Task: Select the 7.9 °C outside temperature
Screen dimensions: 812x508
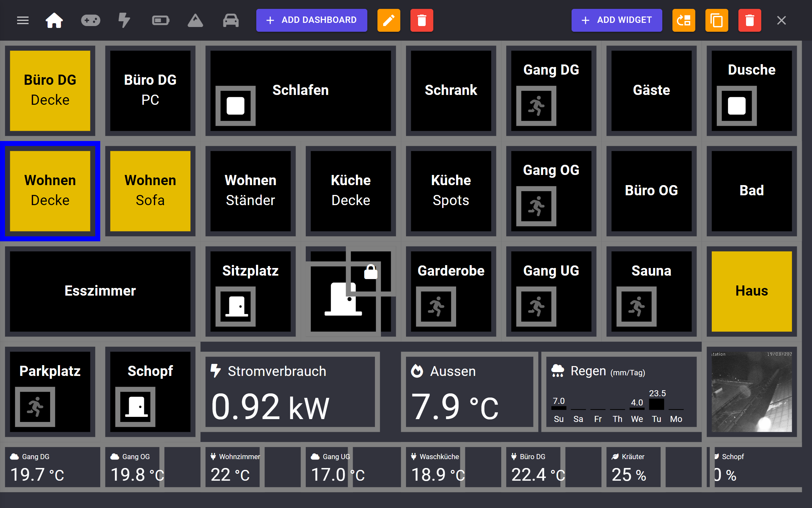Action: pos(455,407)
